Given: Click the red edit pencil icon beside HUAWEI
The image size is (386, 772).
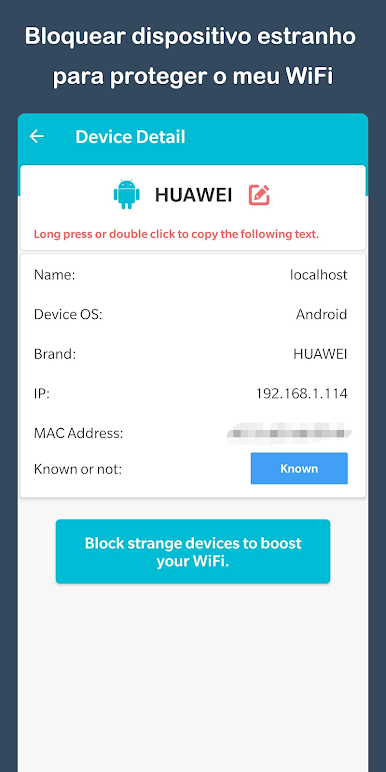Looking at the screenshot, I should [x=259, y=195].
